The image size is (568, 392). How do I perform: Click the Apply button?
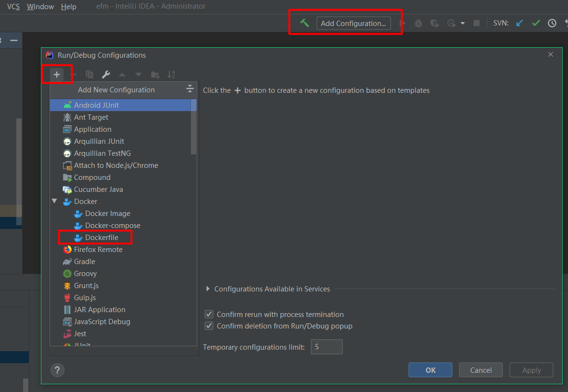click(531, 370)
